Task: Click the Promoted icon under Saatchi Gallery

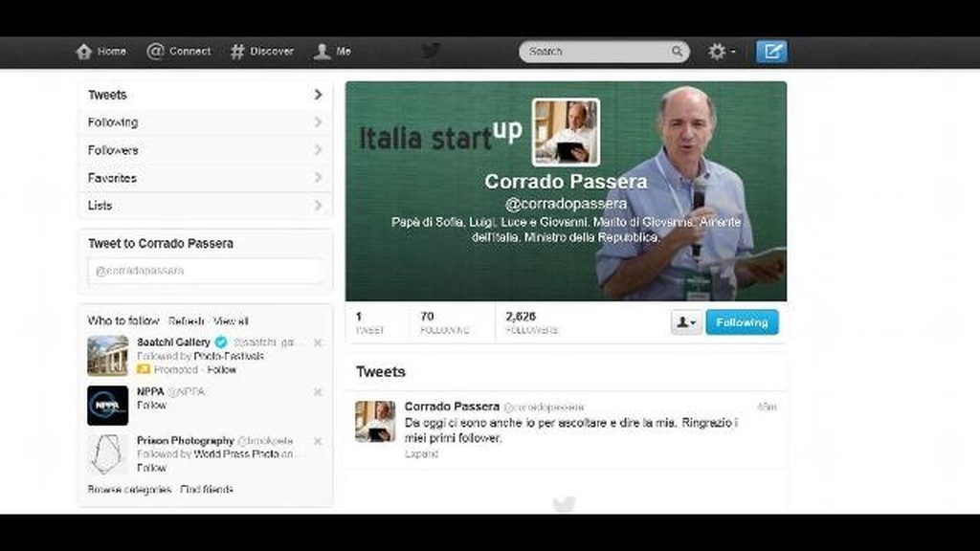Action: pos(144,370)
